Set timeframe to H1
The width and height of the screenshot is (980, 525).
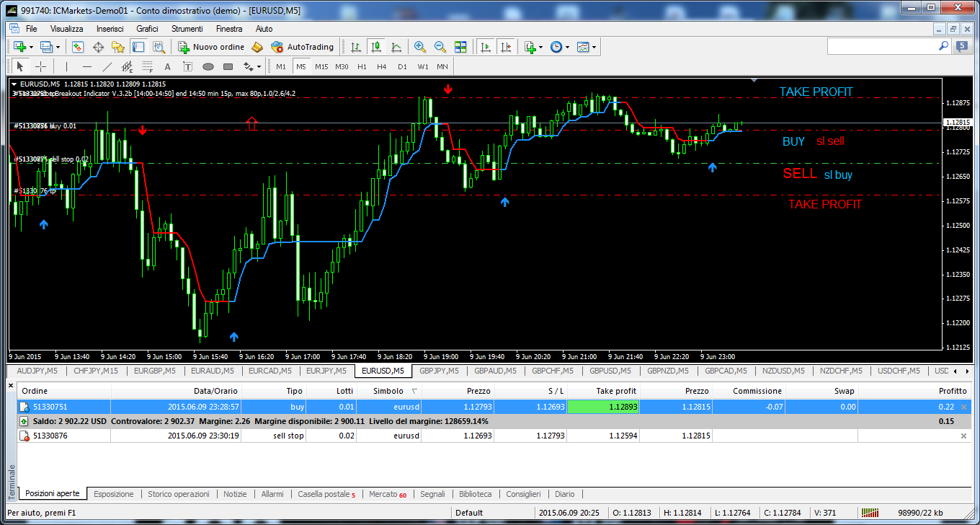click(362, 66)
